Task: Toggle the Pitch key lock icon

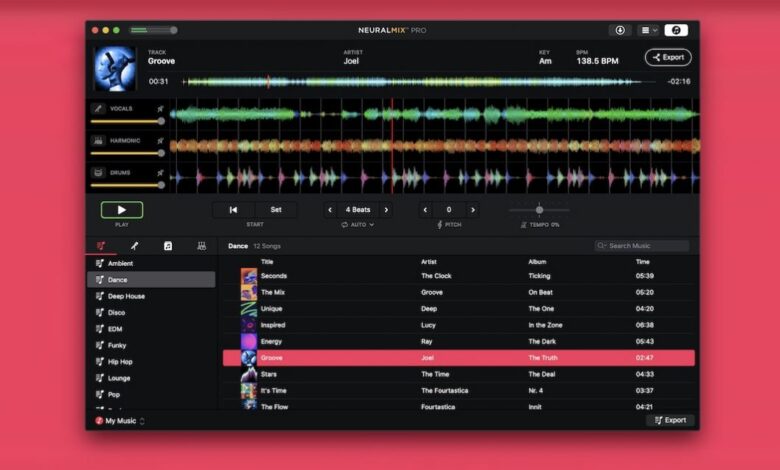Action: coord(440,225)
